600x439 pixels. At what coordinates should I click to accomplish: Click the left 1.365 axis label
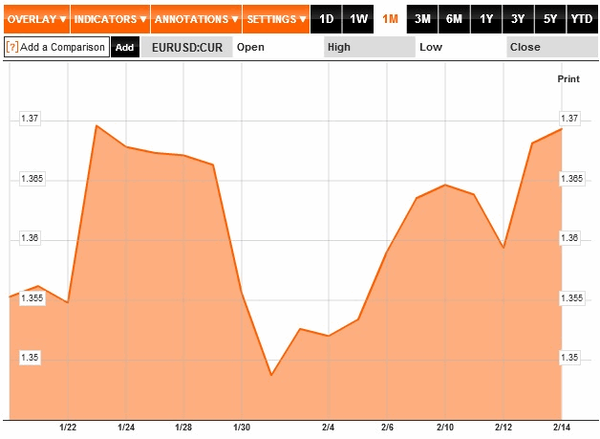[32, 179]
